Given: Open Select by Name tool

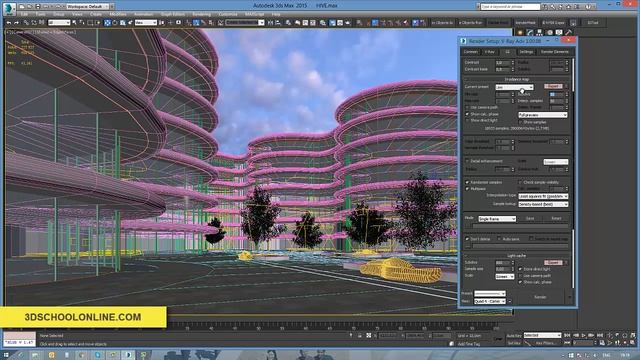Looking at the screenshot, I should point(82,22).
